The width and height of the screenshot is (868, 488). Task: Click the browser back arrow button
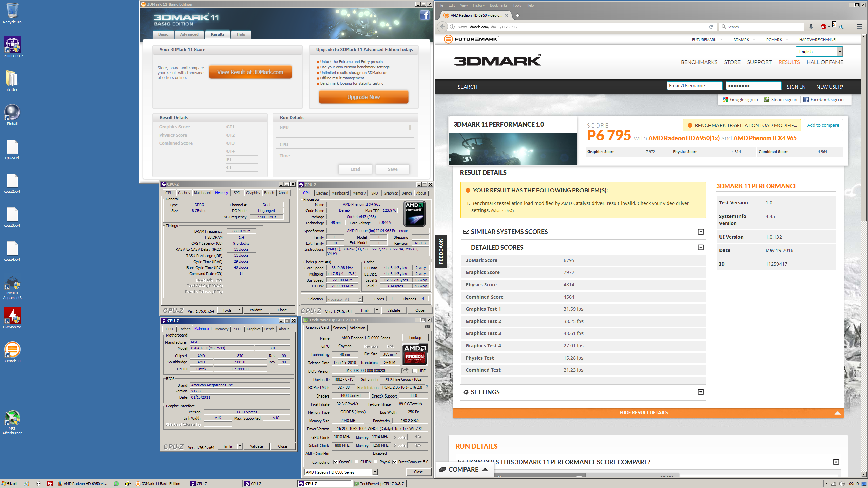[x=442, y=27]
